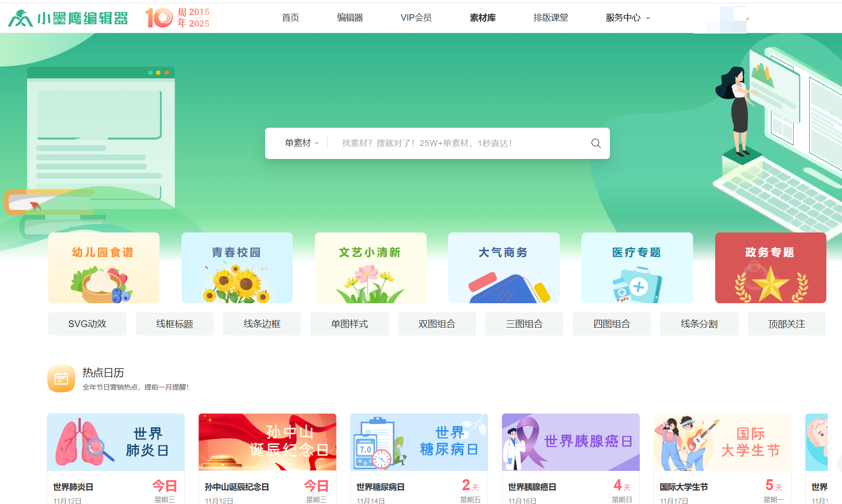Screen dimensions: 842x504
Task: Open the 幼儿园食谱 category card
Action: pos(104,268)
